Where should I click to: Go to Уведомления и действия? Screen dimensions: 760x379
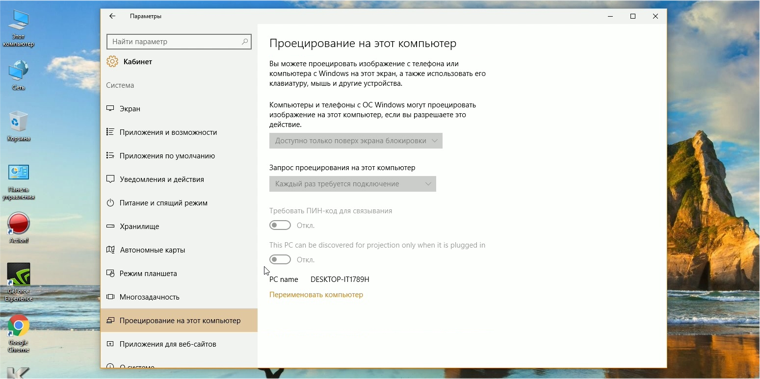coord(179,179)
